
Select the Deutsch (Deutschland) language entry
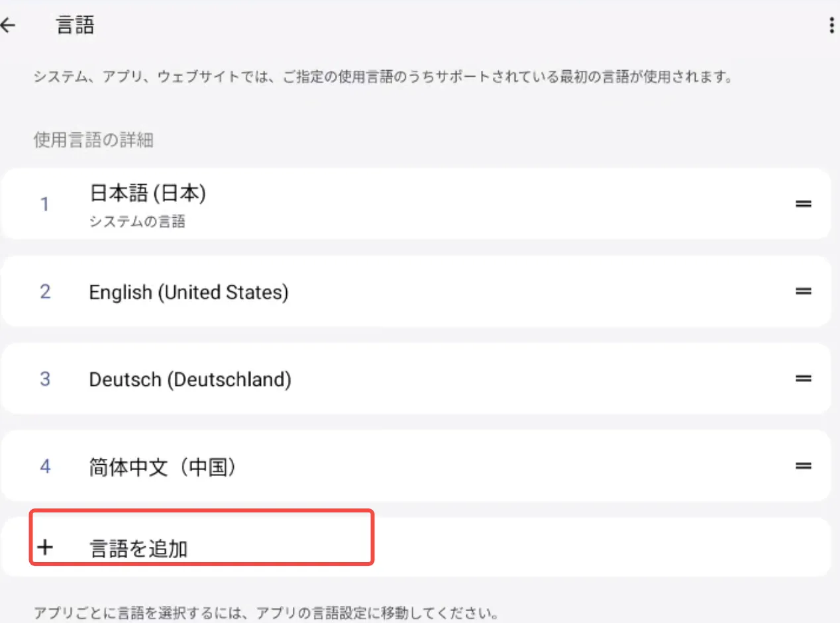point(189,379)
